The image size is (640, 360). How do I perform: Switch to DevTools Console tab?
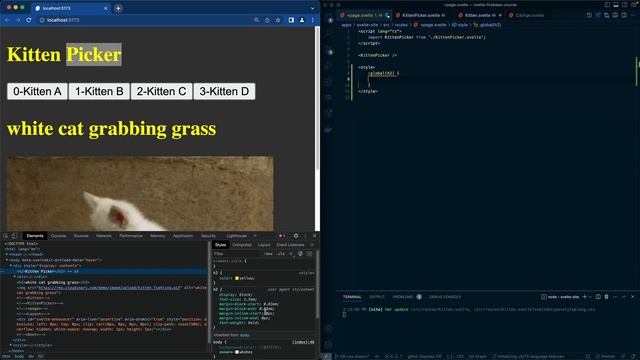click(x=58, y=236)
